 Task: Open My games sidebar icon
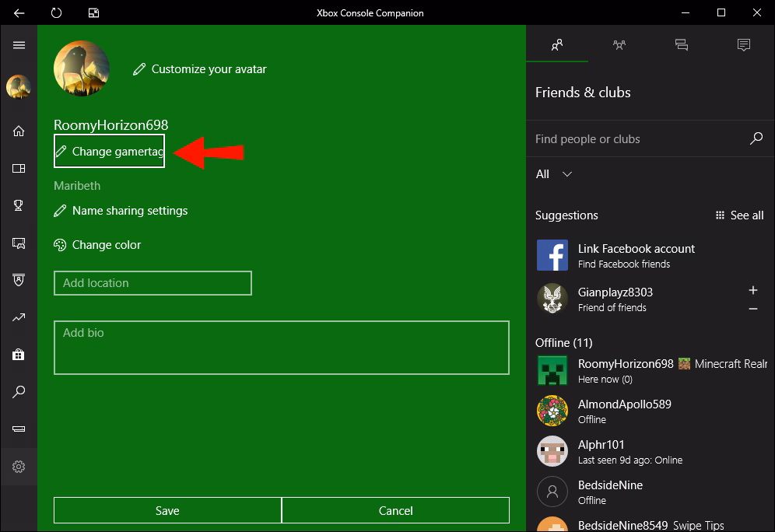[19, 169]
